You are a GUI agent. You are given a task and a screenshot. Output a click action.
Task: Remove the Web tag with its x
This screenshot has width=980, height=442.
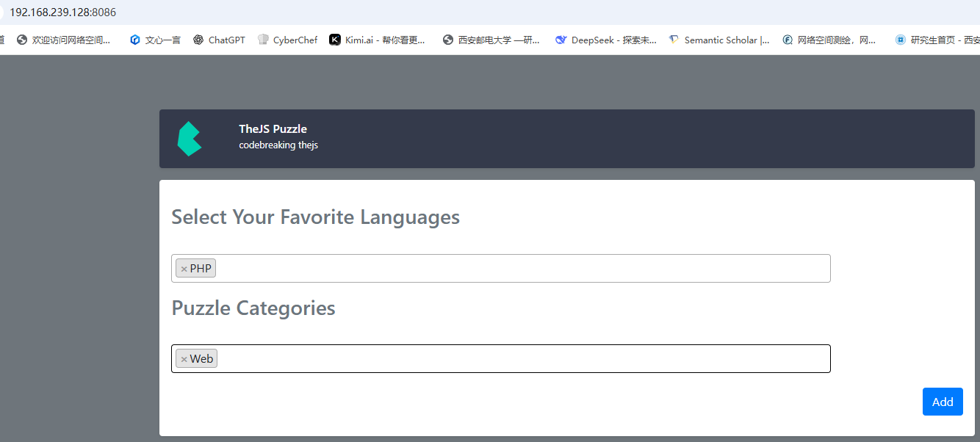tap(184, 359)
